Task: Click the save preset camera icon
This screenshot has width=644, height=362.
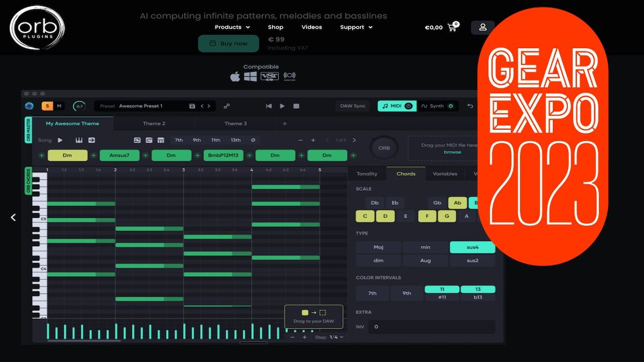Action: 192,106
